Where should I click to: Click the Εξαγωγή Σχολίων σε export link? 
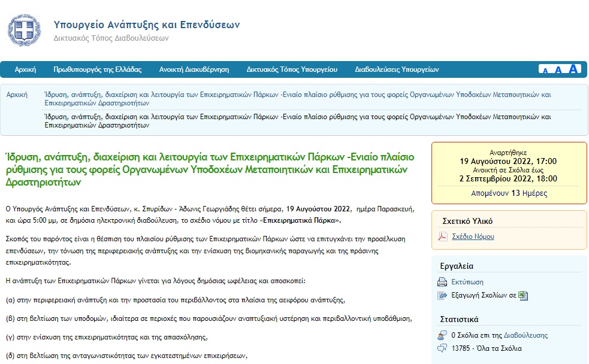tap(484, 295)
